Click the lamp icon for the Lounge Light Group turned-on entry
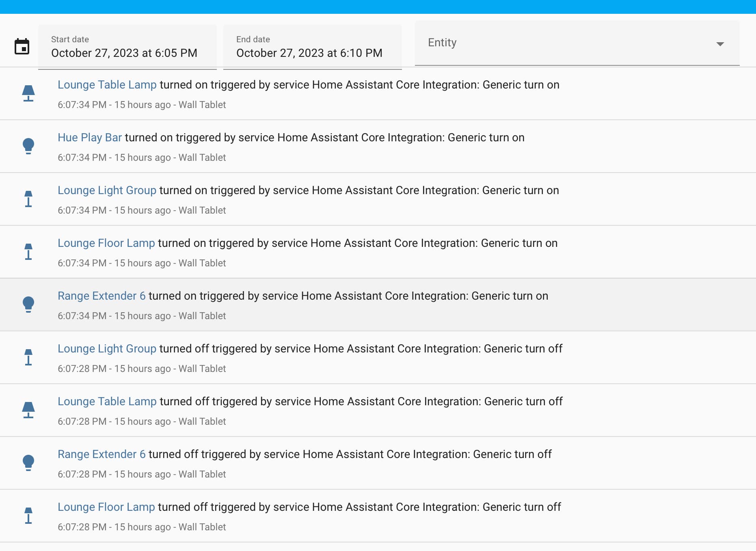Viewport: 756px width, 551px height. [x=28, y=199]
